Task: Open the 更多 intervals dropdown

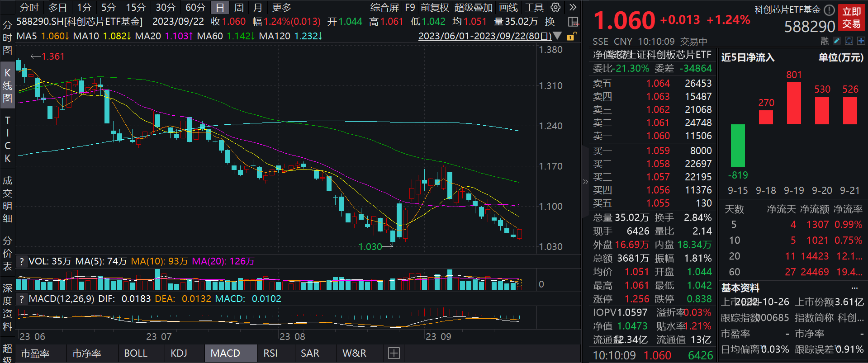Action: [282, 8]
